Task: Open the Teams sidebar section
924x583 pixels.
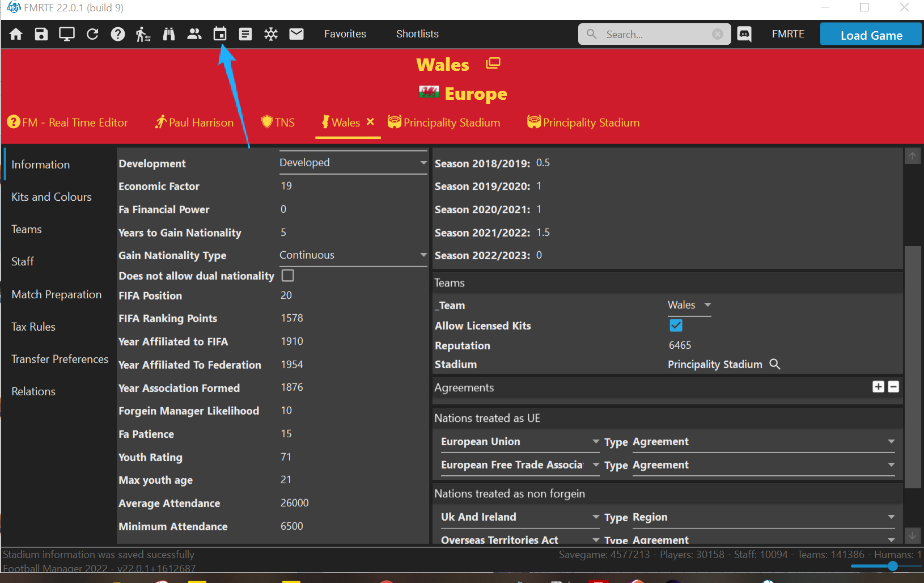Action: coord(27,229)
